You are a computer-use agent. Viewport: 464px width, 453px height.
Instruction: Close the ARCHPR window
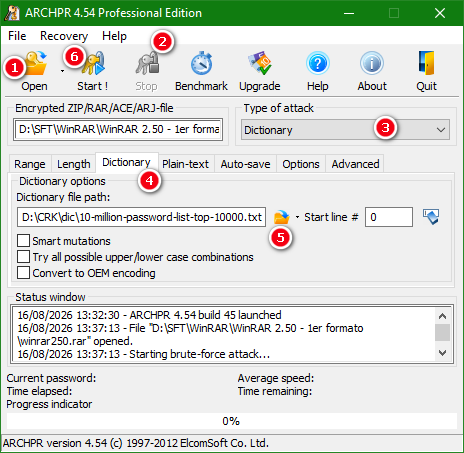tap(440, 13)
